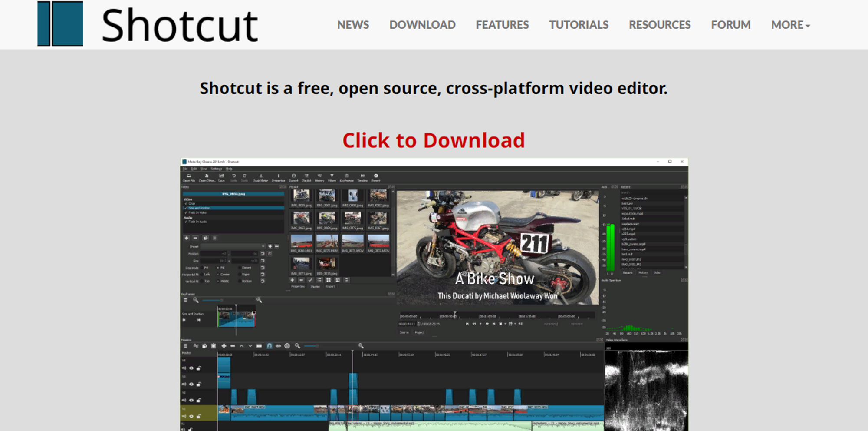Click the Export toolbar icon
This screenshot has height=431, width=868.
point(376,178)
